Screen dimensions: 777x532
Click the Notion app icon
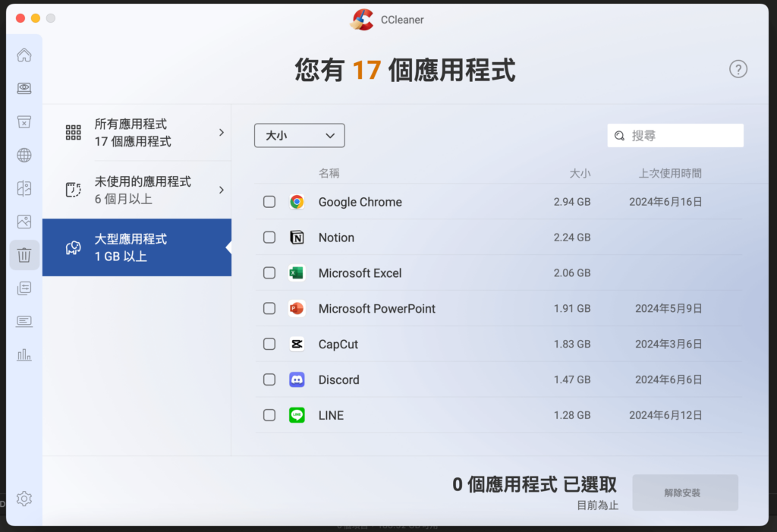(x=297, y=238)
